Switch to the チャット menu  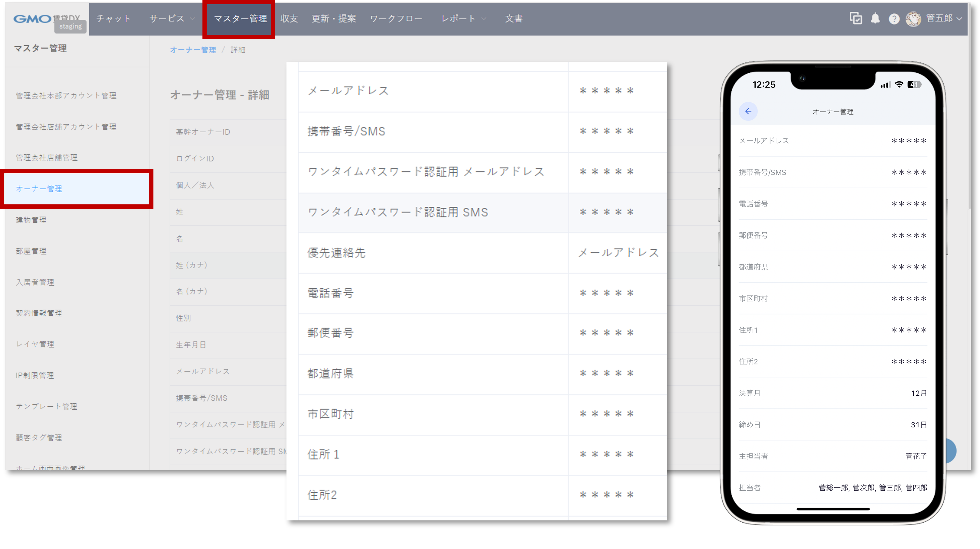click(x=112, y=18)
